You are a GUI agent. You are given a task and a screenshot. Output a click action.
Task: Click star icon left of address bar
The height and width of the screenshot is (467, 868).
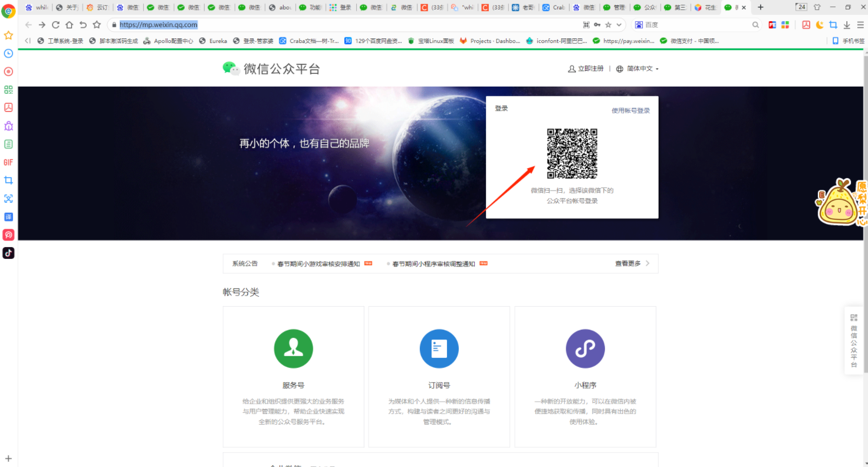[97, 25]
